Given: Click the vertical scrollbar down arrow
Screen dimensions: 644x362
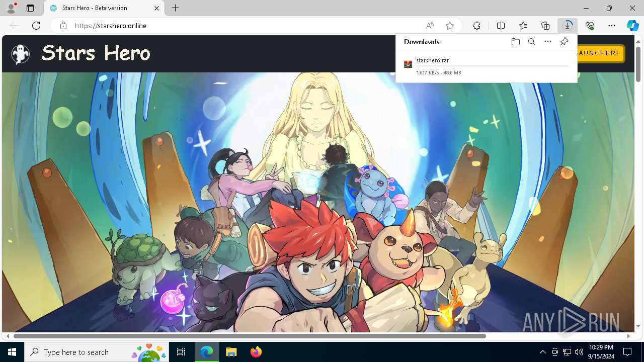Looking at the screenshot, I should tap(638, 326).
